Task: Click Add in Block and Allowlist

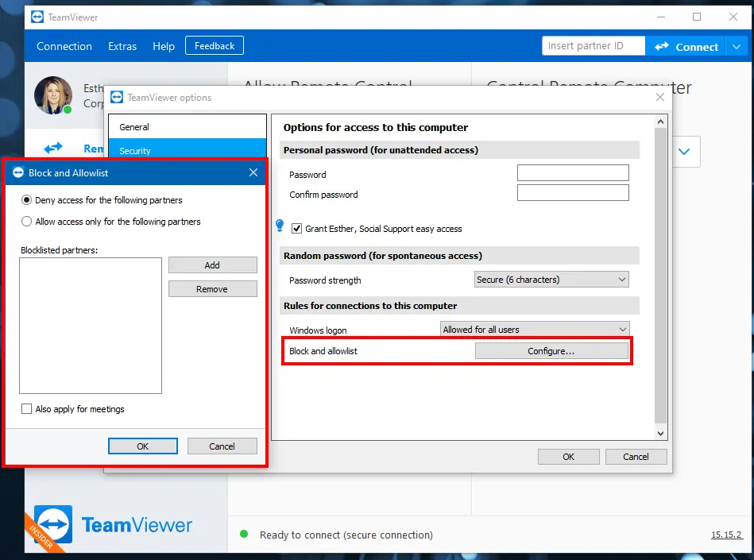Action: click(x=213, y=265)
